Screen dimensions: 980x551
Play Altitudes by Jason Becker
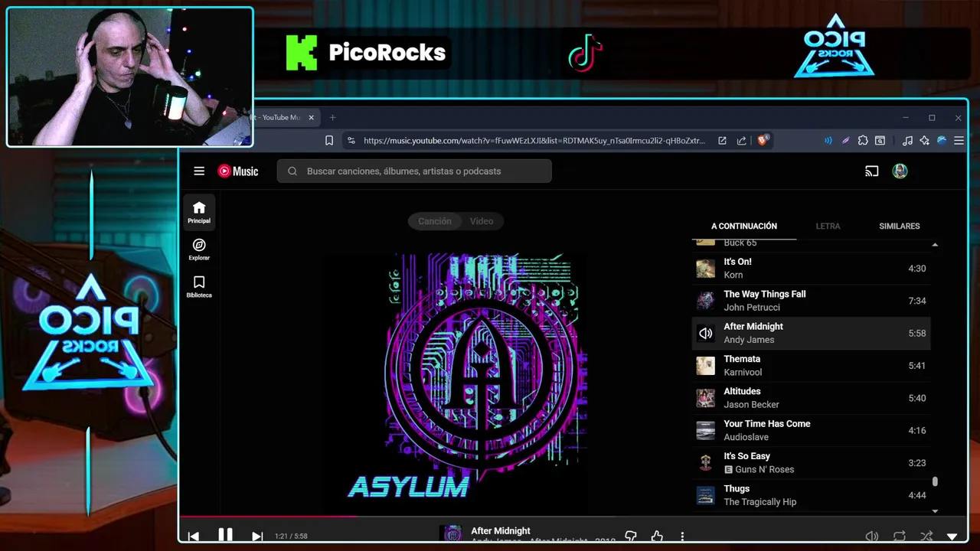[811, 398]
